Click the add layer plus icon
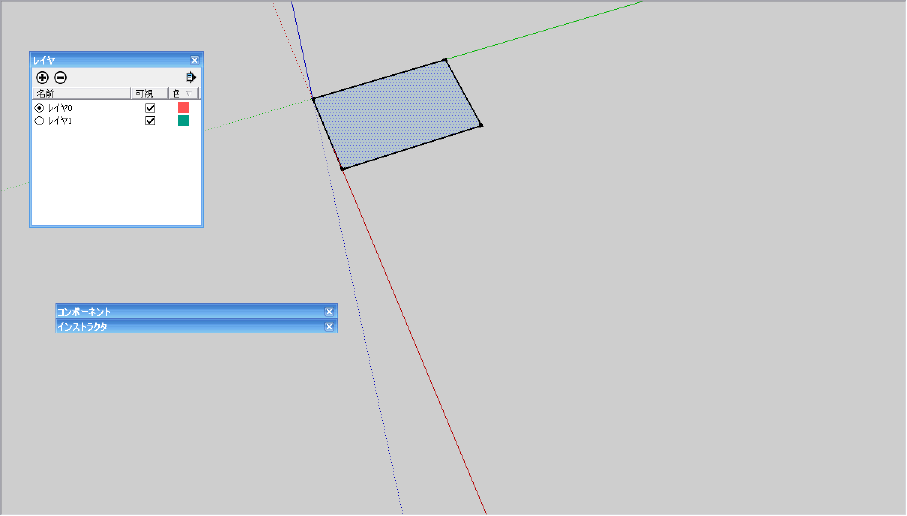 42,78
